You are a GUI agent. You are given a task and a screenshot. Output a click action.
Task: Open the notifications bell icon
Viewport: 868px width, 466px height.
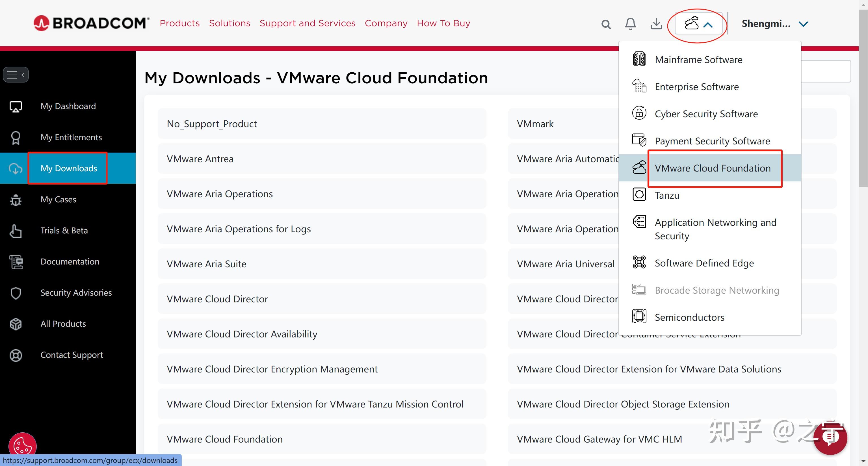631,24
